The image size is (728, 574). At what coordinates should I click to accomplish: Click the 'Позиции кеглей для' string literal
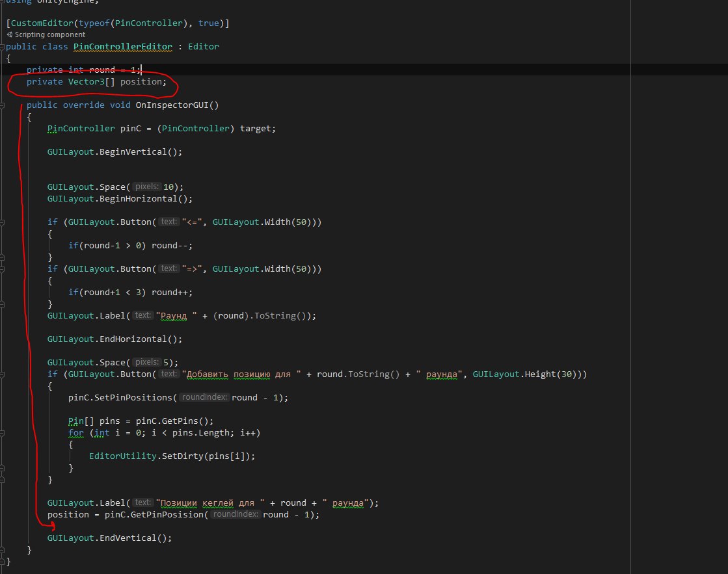tap(210, 503)
